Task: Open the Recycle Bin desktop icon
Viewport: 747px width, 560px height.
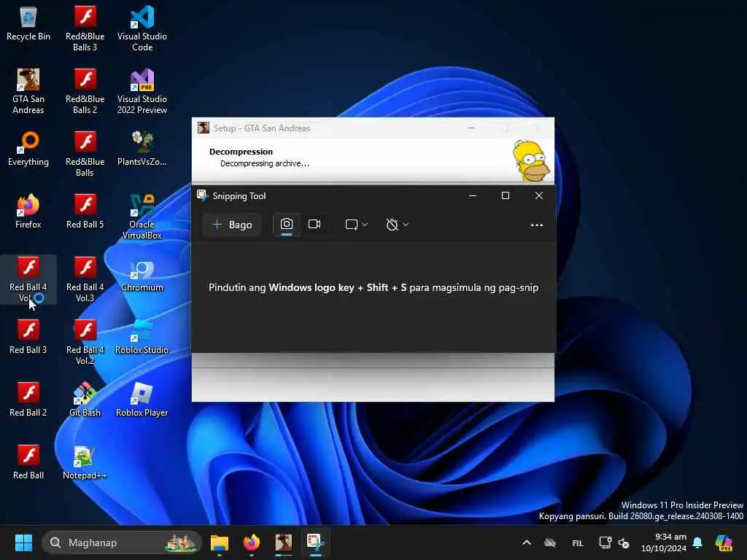Action: tap(28, 24)
